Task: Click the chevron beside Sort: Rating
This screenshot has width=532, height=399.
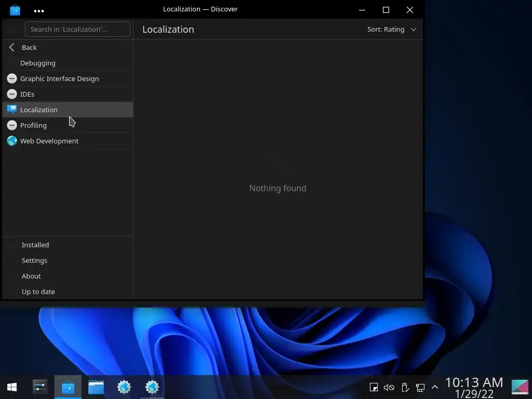Action: click(413, 30)
